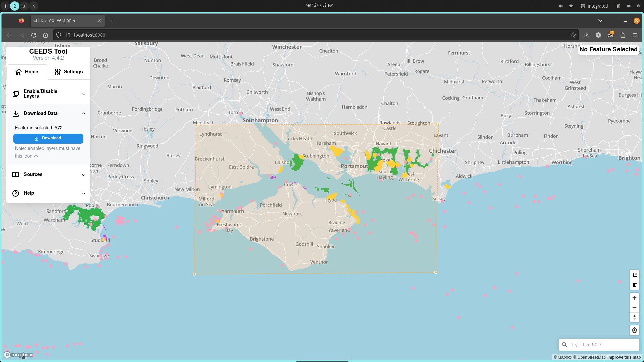Expand the Enable/Disable Layers section
Image resolution: width=644 pixels, height=362 pixels.
(48, 94)
